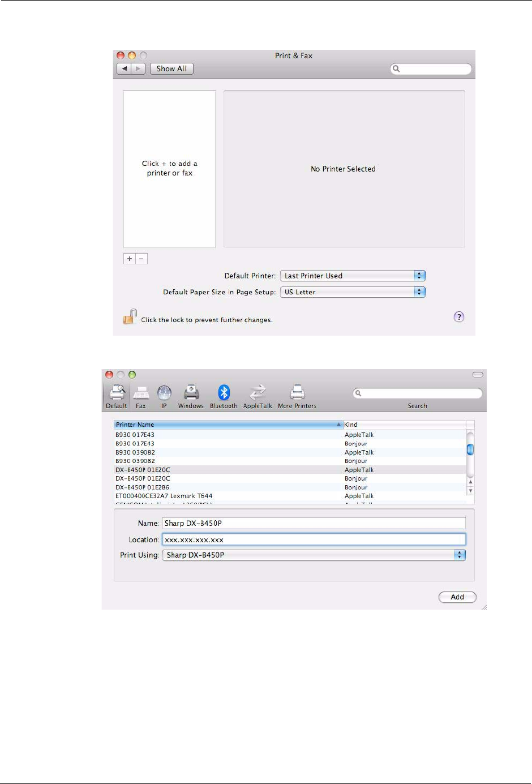This screenshot has height=784, width=532.
Task: Click the Name text field
Action: 314,524
